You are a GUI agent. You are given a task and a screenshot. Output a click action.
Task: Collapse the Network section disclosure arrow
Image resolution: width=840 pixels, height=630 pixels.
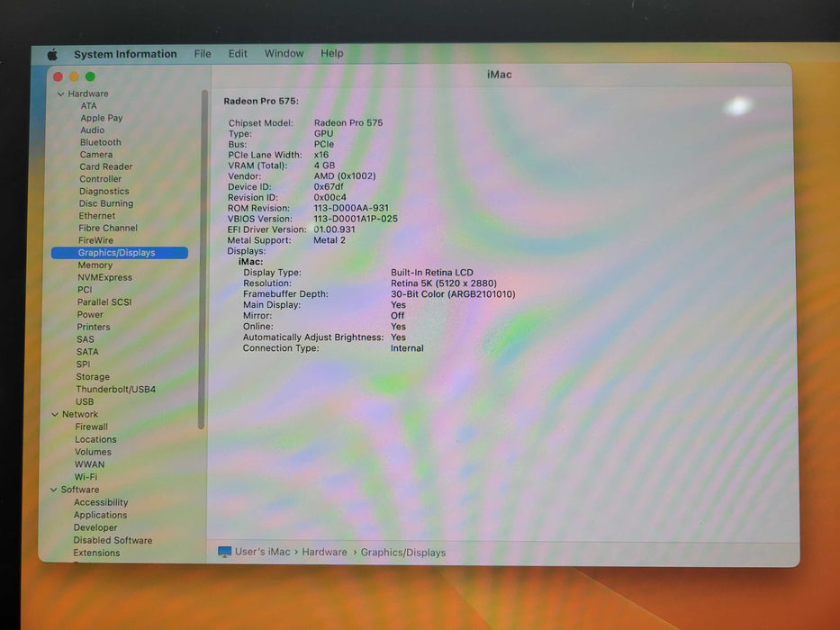coord(54,415)
